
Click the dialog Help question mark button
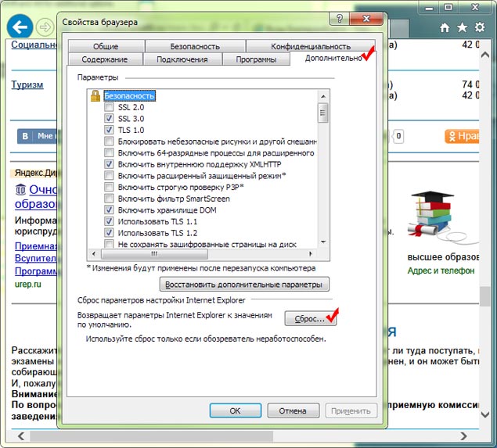pyautogui.click(x=339, y=19)
